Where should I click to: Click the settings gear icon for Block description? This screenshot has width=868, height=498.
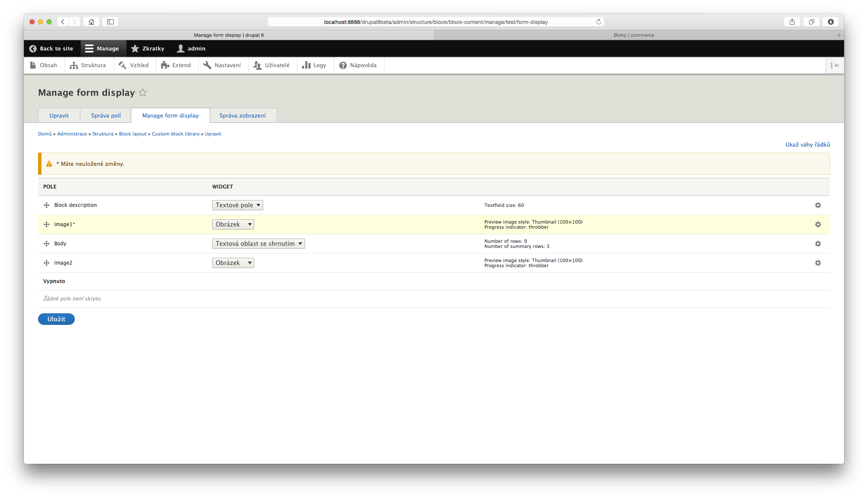click(x=818, y=205)
